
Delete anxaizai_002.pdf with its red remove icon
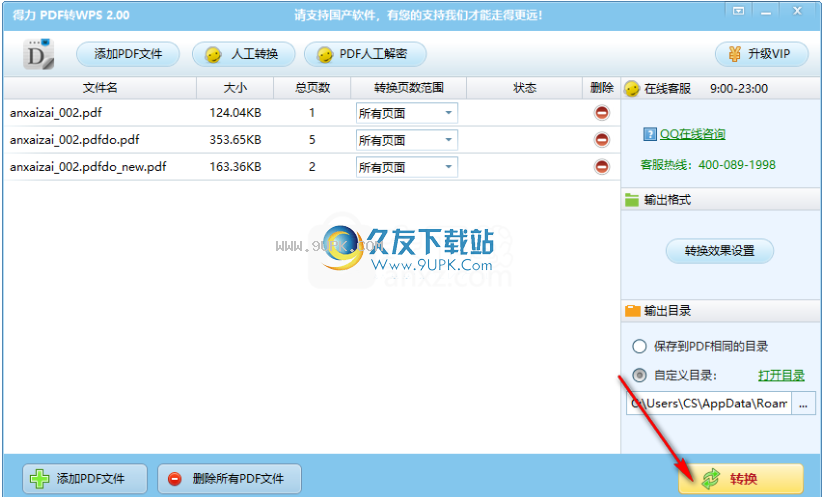[x=602, y=113]
